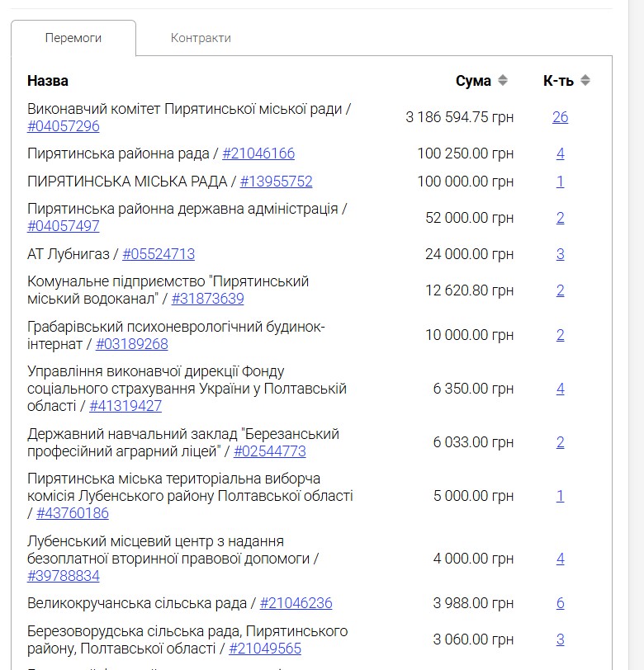Switch to the Контракти tab
644x670 pixels.
pos(201,38)
